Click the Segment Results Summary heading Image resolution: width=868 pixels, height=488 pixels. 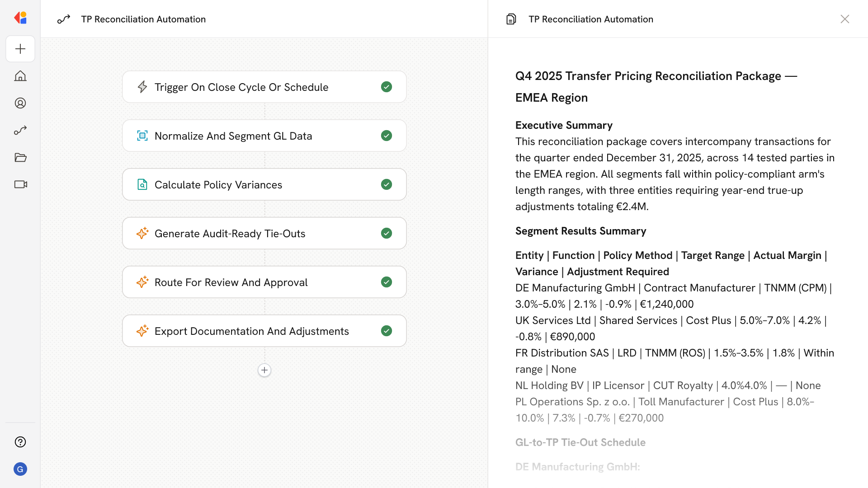tap(580, 231)
